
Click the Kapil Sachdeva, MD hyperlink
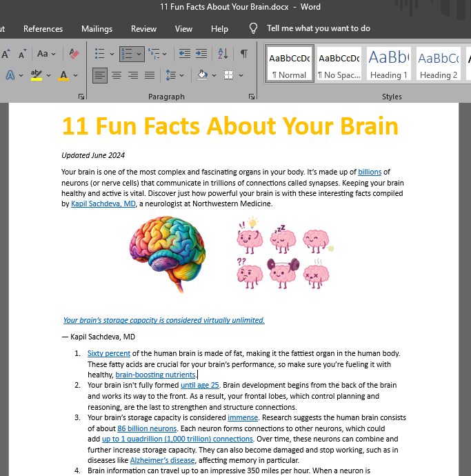[103, 204]
